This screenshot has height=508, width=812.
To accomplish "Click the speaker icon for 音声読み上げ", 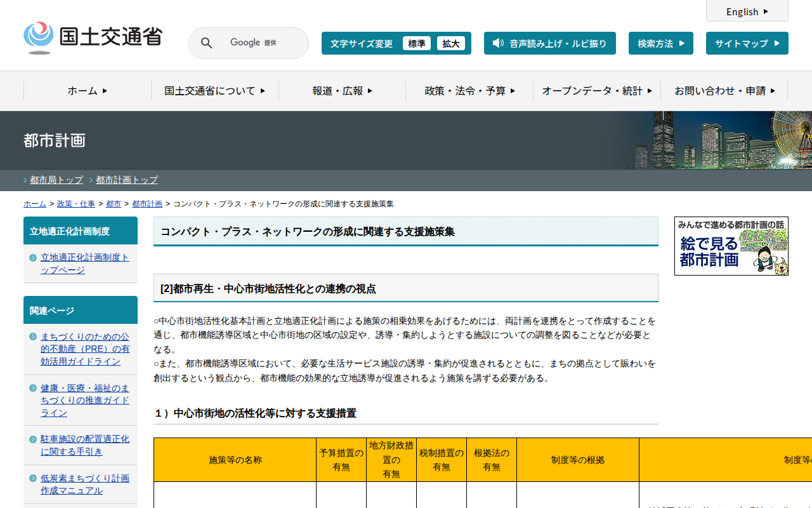I will click(x=498, y=43).
